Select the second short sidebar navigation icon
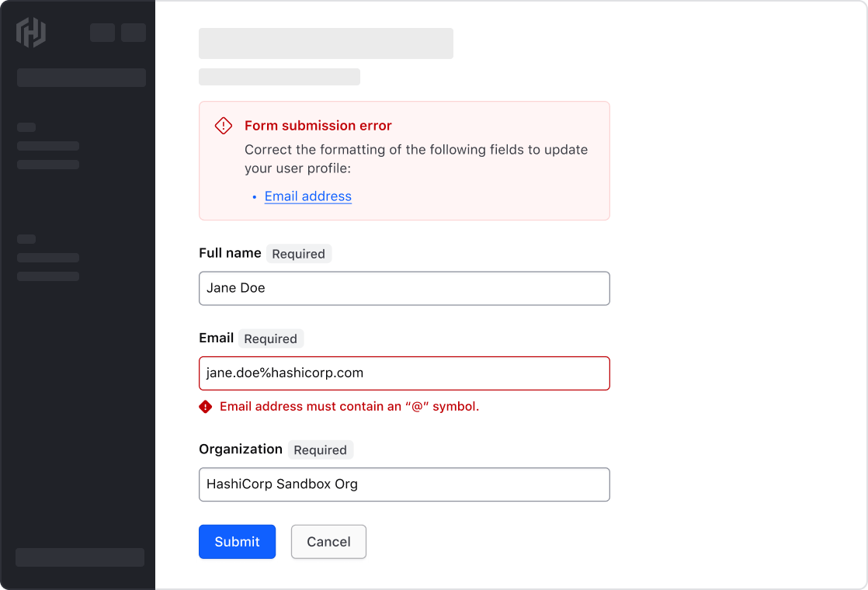Viewport: 868px width, 590px height. click(x=27, y=239)
